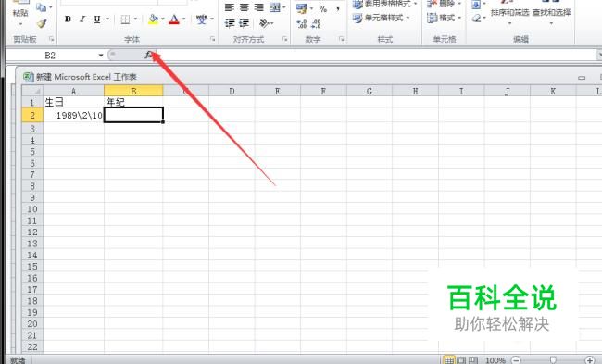The image size is (602, 364).
Task: Switch to Page Layout view
Action: (461, 360)
